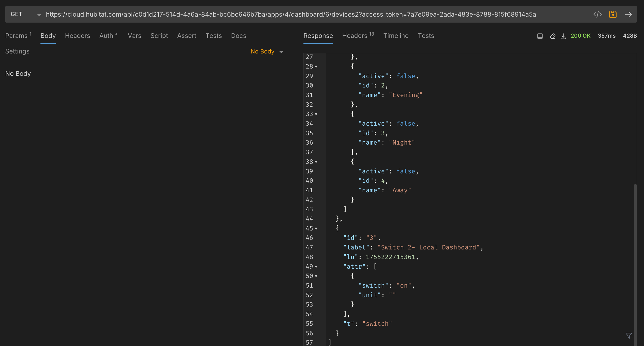Collapse the JSON object at line 38
This screenshot has height=346, width=644.
coord(316,162)
